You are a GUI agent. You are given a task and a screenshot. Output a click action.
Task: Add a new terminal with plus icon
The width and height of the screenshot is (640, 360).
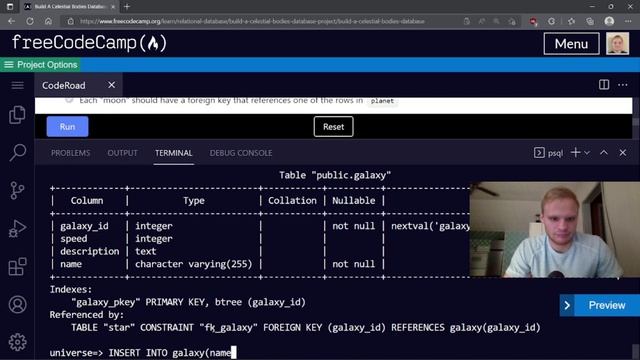click(576, 153)
